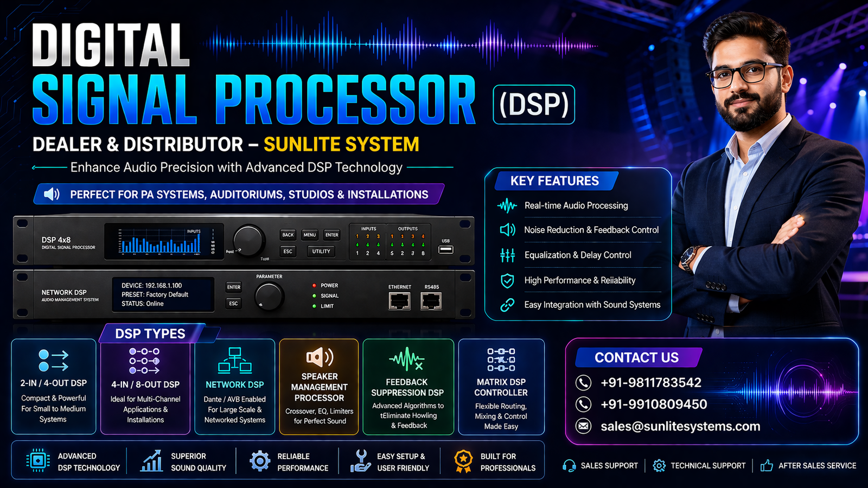Viewport: 868px width, 488px height.
Task: Click the waveform icon beside Real-time Audio Processing
Action: tap(507, 206)
